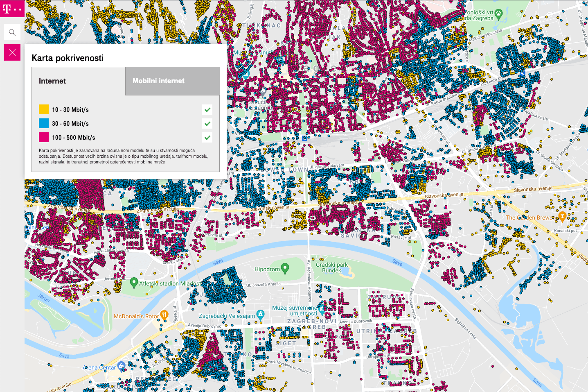Click the Kanalski put road label
Screen dimensions: 588x392
[565, 231]
